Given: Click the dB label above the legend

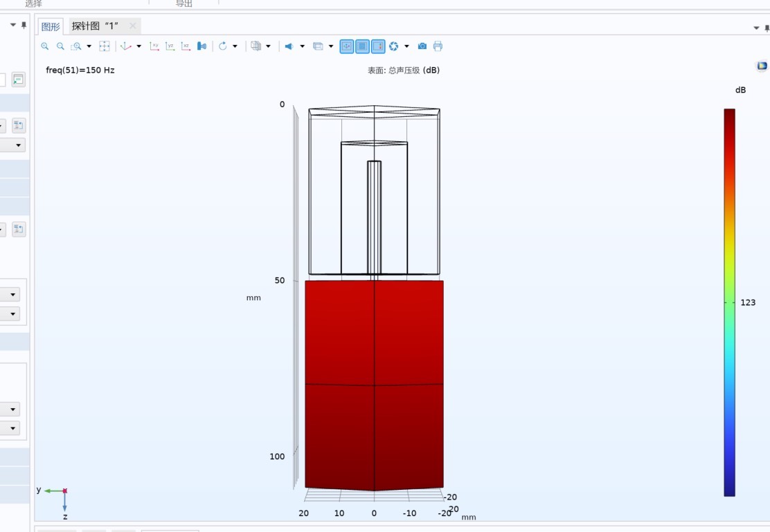Looking at the screenshot, I should [x=740, y=90].
